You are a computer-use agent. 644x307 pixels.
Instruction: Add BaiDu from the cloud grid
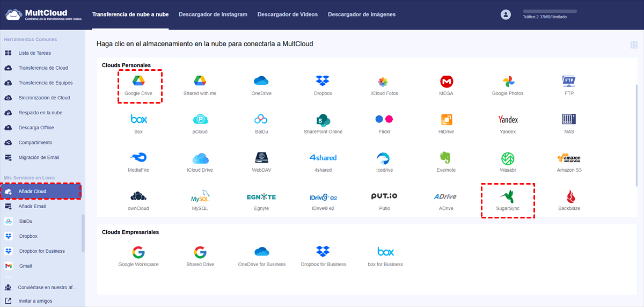[x=261, y=124]
